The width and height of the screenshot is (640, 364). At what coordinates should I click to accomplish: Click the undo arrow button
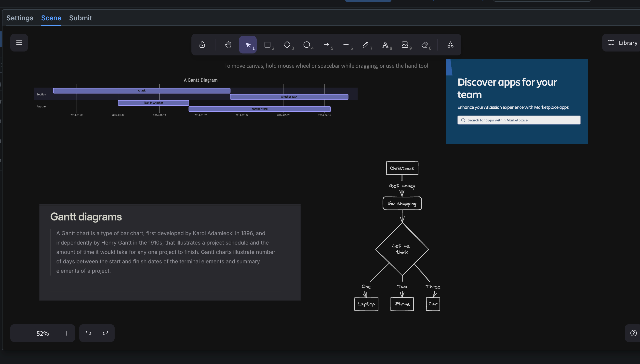88,333
